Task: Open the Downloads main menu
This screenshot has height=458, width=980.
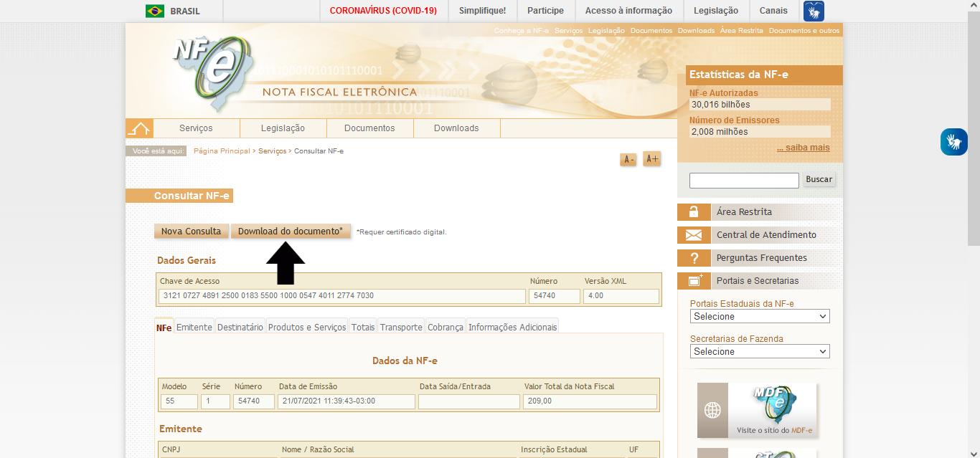Action: pyautogui.click(x=456, y=128)
